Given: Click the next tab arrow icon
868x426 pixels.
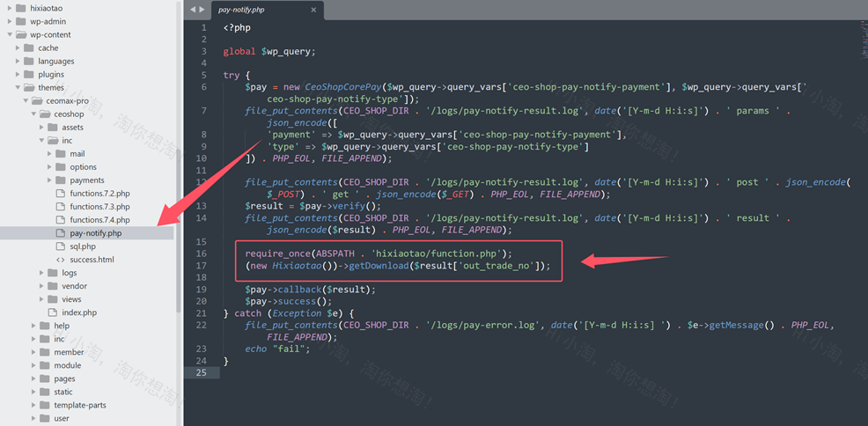Looking at the screenshot, I should point(202,10).
